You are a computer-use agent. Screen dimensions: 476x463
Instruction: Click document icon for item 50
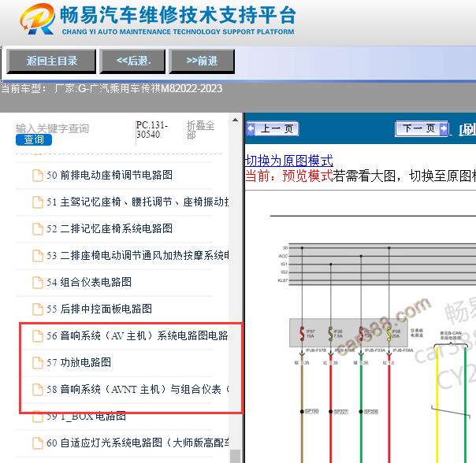[x=38, y=176]
